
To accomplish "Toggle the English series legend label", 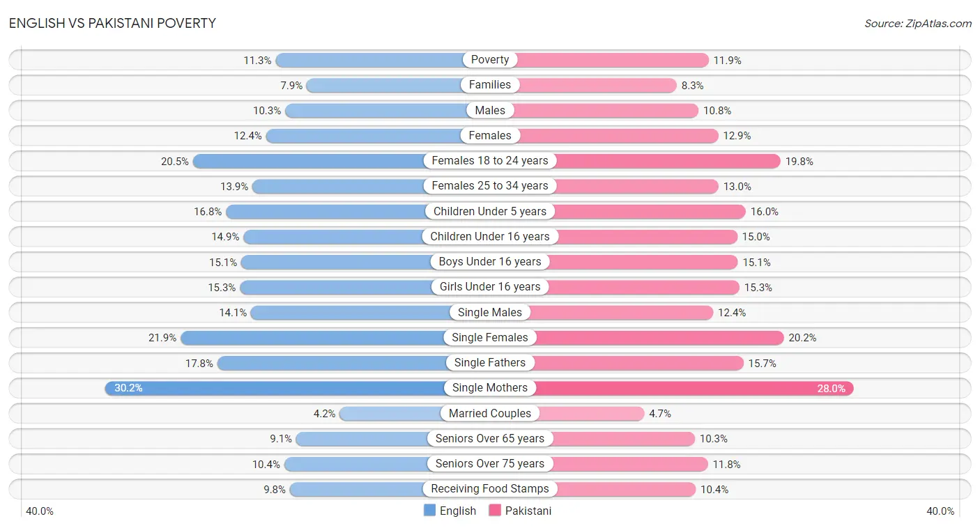I will (x=458, y=511).
